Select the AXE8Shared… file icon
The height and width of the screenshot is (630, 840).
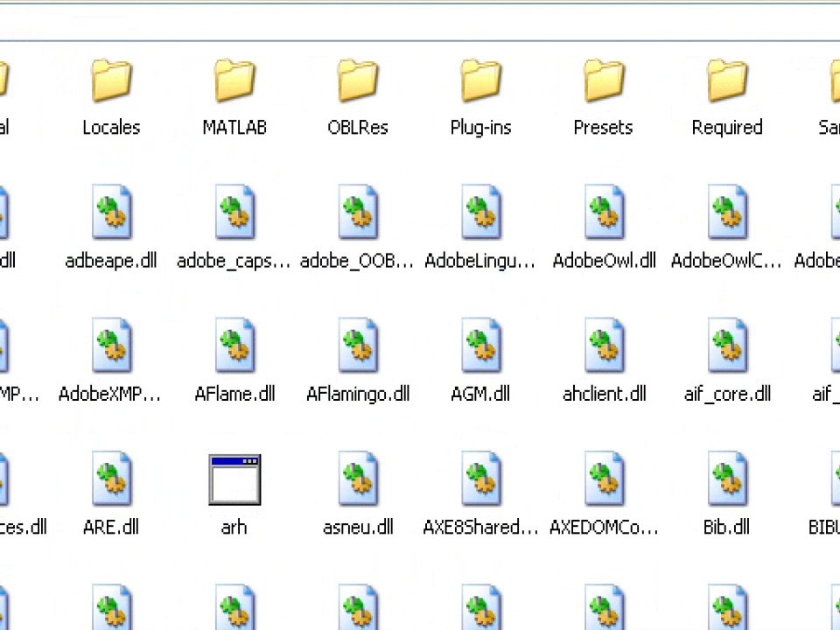[481, 479]
